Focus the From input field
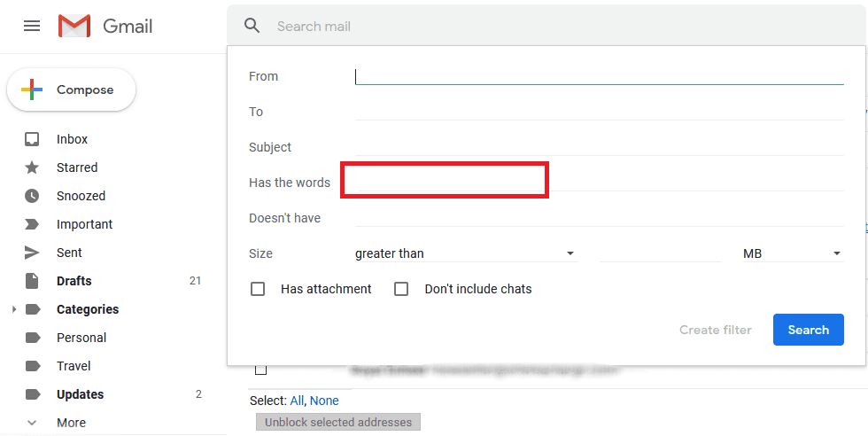The width and height of the screenshot is (868, 436). 599,76
